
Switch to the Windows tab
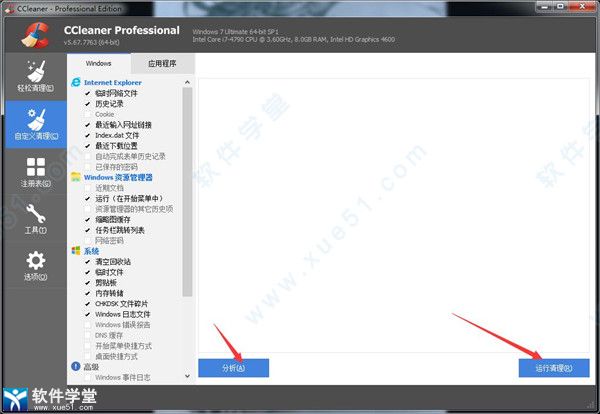point(99,64)
